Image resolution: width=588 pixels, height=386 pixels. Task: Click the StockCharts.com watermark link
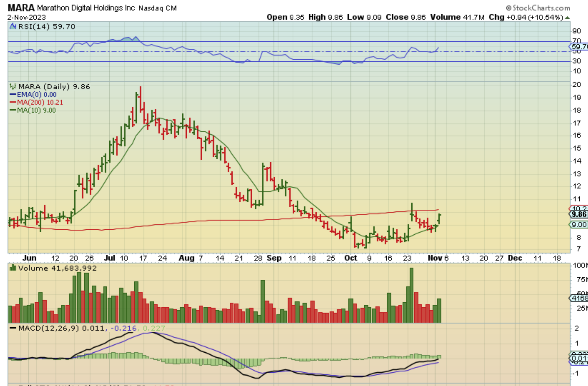click(541, 8)
